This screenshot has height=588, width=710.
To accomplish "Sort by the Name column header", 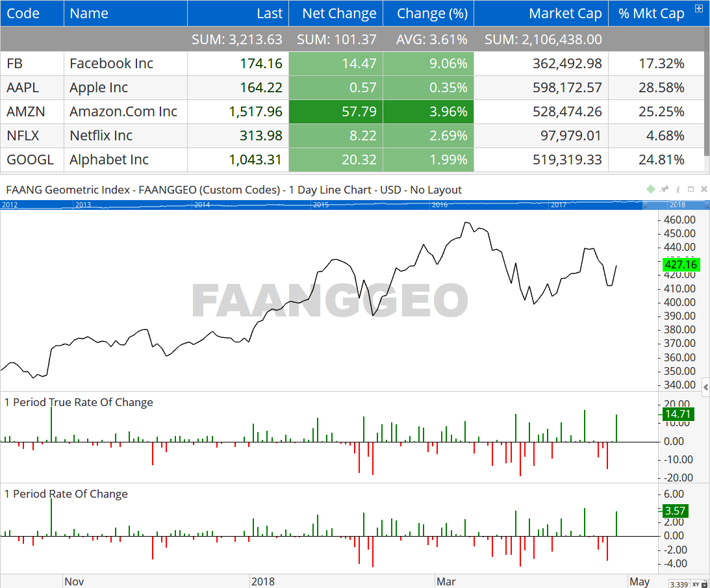I will point(125,13).
